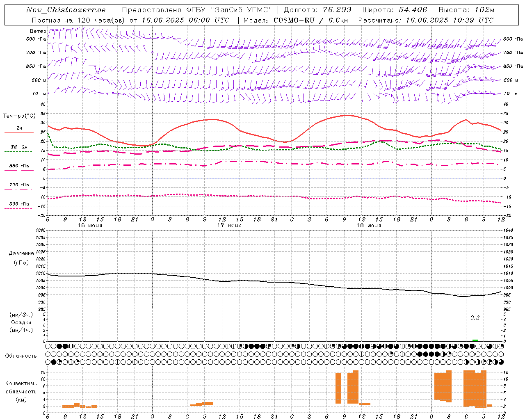Click the Давление pressure panel label
Screen dimensions: 525x420
click(x=21, y=253)
